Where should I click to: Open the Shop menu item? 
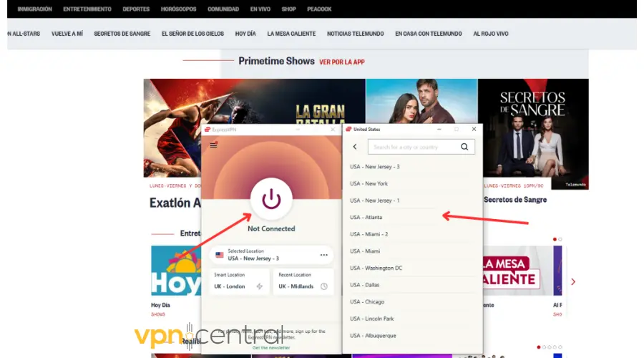[x=289, y=9]
